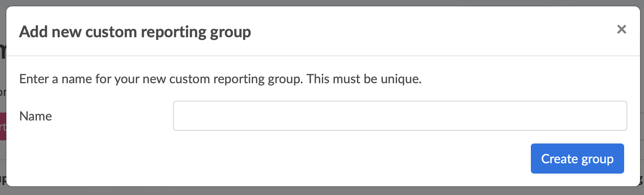Click the dimmed backdrop below the dialog

click(318, 191)
